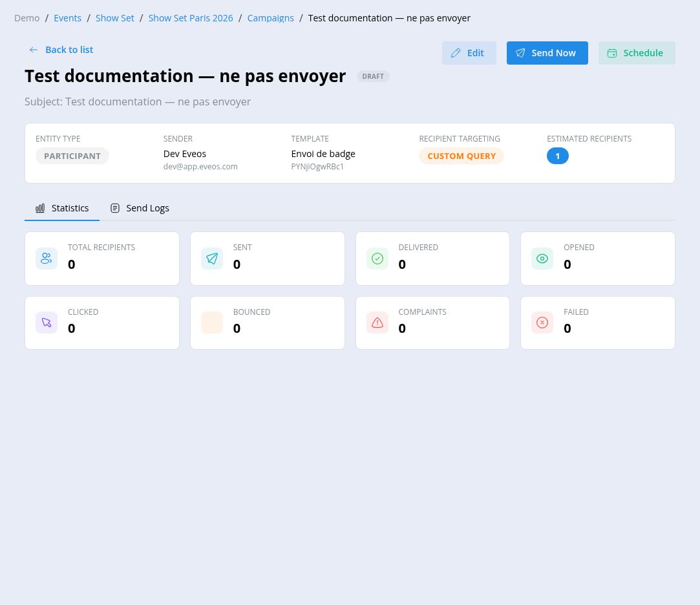Click the back arrow icon
The image size is (700, 605).
(34, 50)
